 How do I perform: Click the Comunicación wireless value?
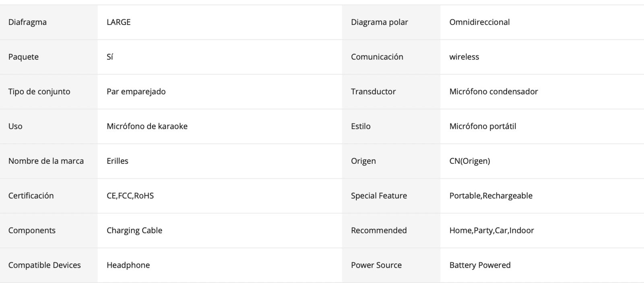(x=464, y=57)
